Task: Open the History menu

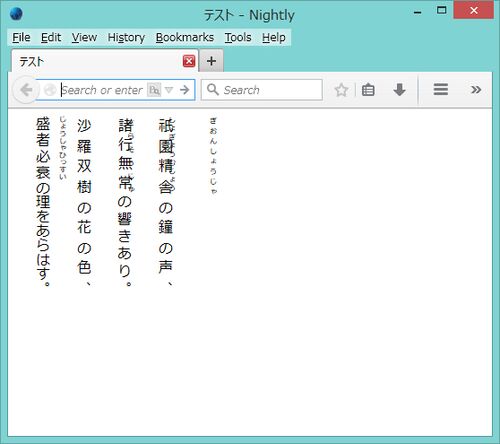Action: coord(126,37)
